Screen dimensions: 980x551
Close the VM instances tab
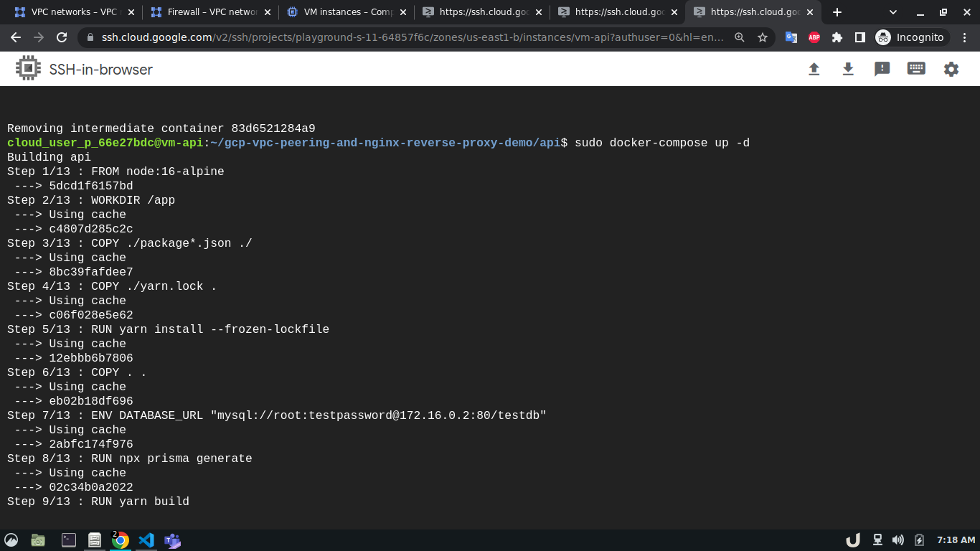pyautogui.click(x=402, y=12)
